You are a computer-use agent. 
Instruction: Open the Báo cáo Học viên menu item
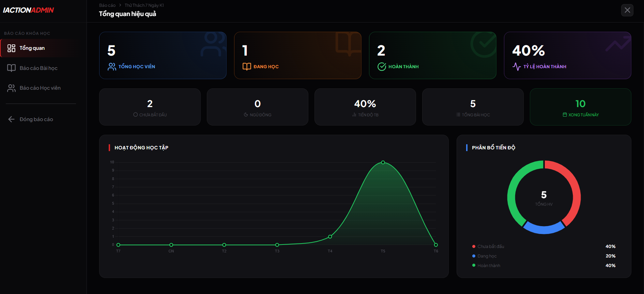[40, 88]
